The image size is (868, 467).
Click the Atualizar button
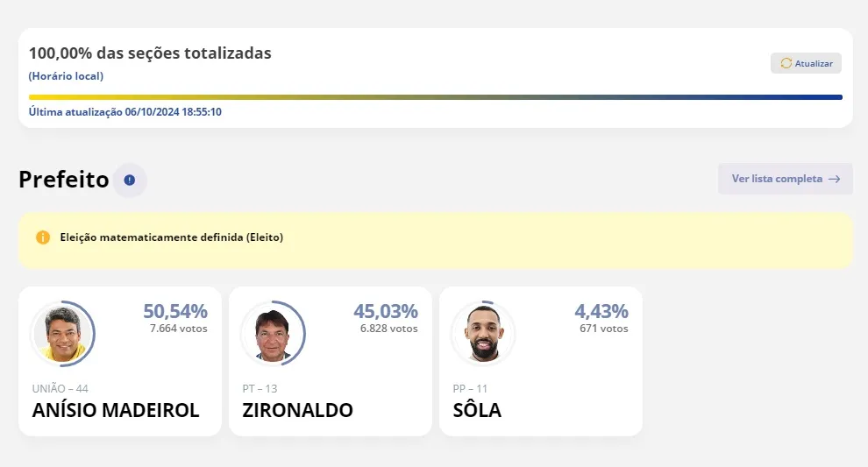(806, 63)
